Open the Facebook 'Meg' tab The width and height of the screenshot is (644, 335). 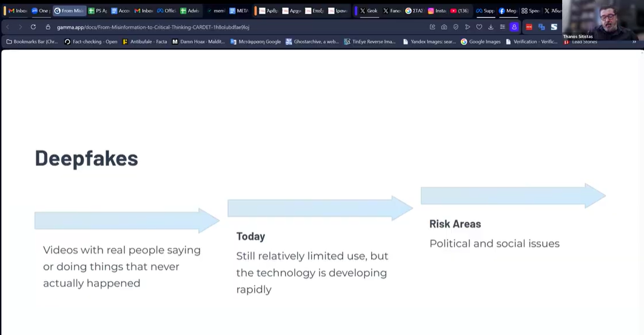[x=508, y=11]
